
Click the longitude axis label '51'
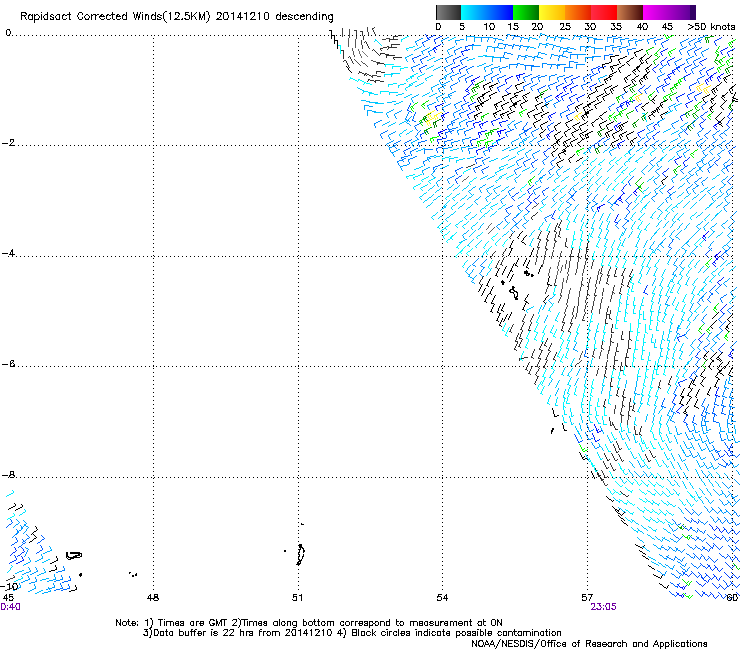coord(297,598)
